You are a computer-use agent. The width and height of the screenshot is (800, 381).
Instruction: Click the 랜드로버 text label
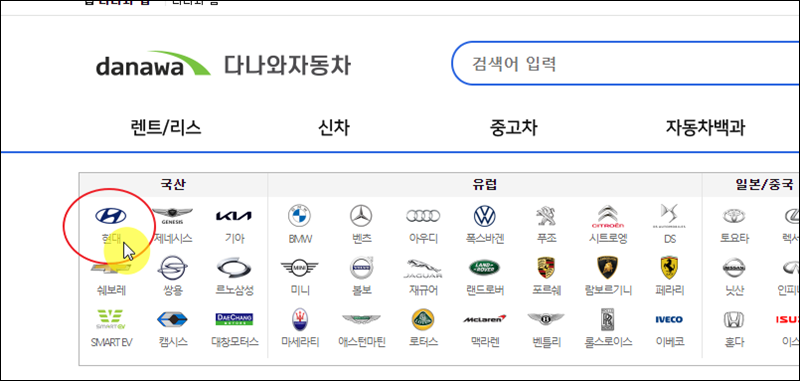485,290
